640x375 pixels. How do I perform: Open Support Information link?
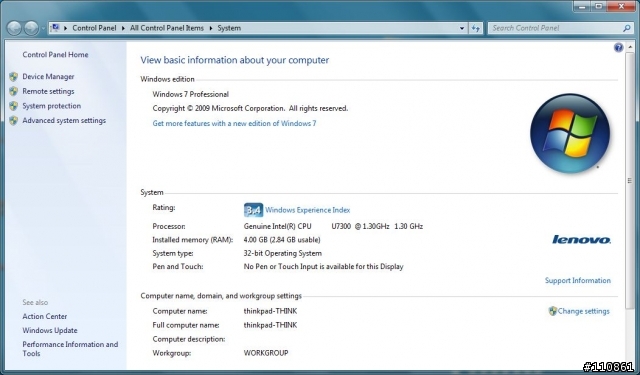[x=578, y=281]
